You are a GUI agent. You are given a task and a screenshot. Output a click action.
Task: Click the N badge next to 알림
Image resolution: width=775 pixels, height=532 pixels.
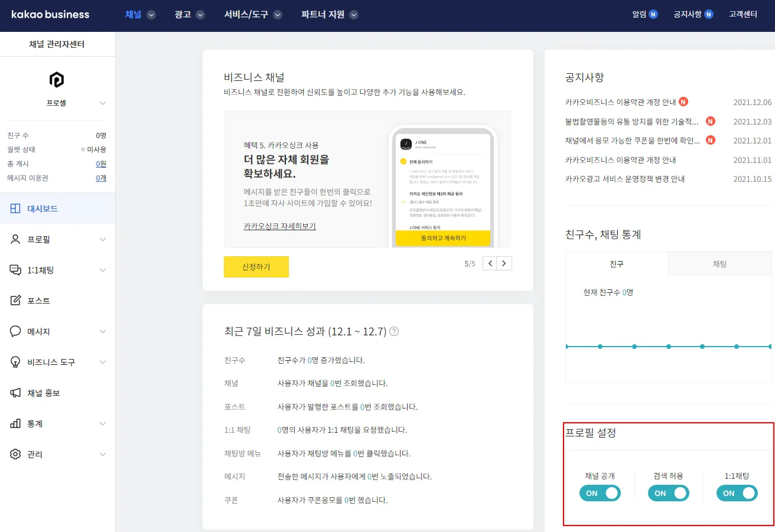click(653, 14)
